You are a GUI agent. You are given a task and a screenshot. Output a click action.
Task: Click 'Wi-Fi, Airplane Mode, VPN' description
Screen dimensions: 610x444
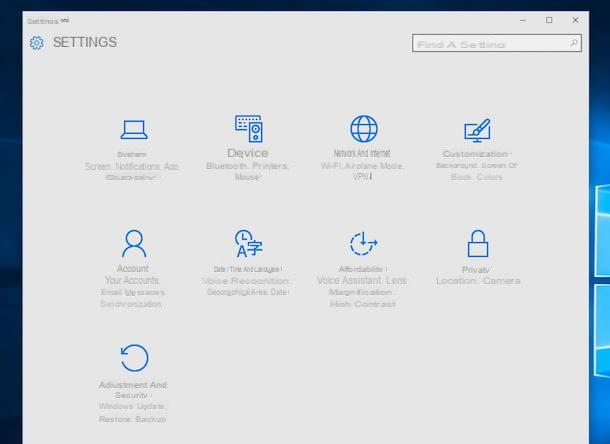click(x=362, y=171)
